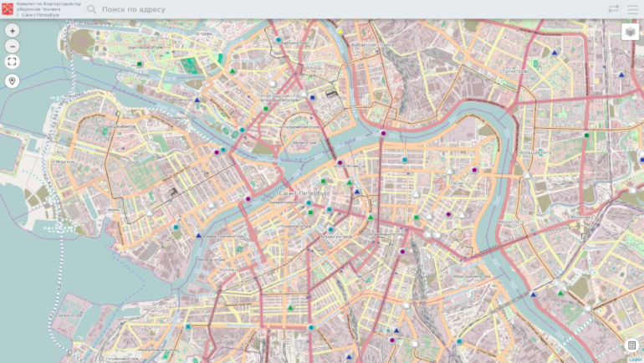Click the Leaflet attribution link
The width and height of the screenshot is (644, 363).
pyautogui.click(x=635, y=360)
